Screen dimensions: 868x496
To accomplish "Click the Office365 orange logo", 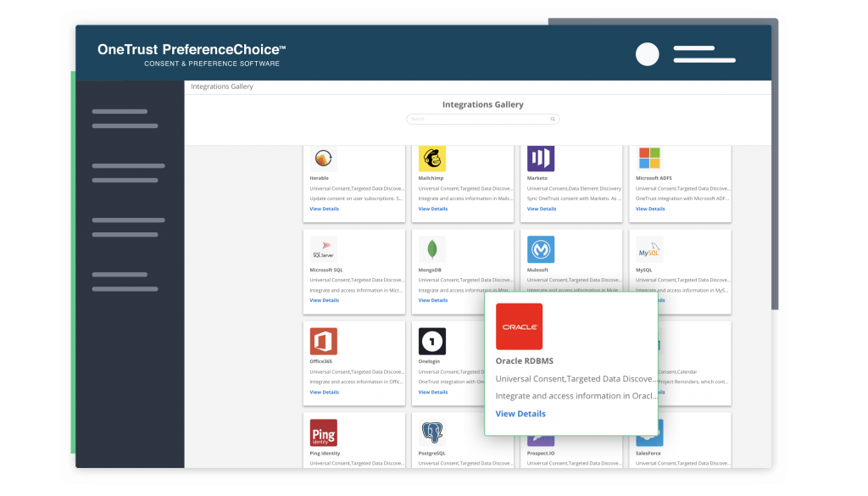I will click(323, 341).
